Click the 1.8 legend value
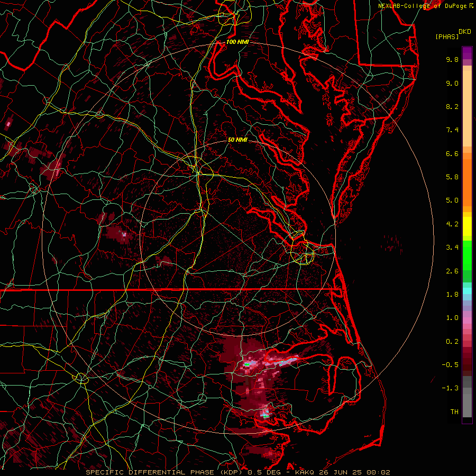Screen dimensions: 476x476 [452, 295]
